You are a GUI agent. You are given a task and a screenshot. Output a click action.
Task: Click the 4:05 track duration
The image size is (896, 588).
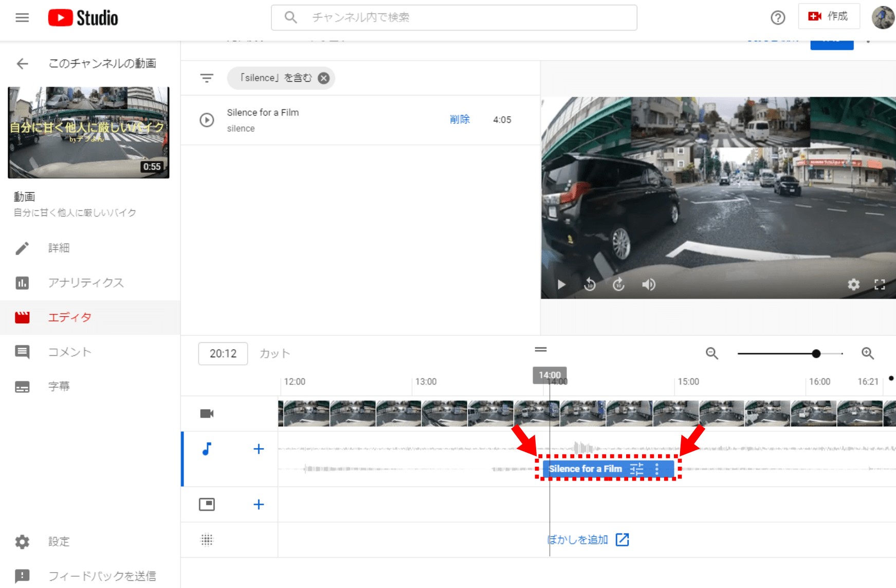502,120
